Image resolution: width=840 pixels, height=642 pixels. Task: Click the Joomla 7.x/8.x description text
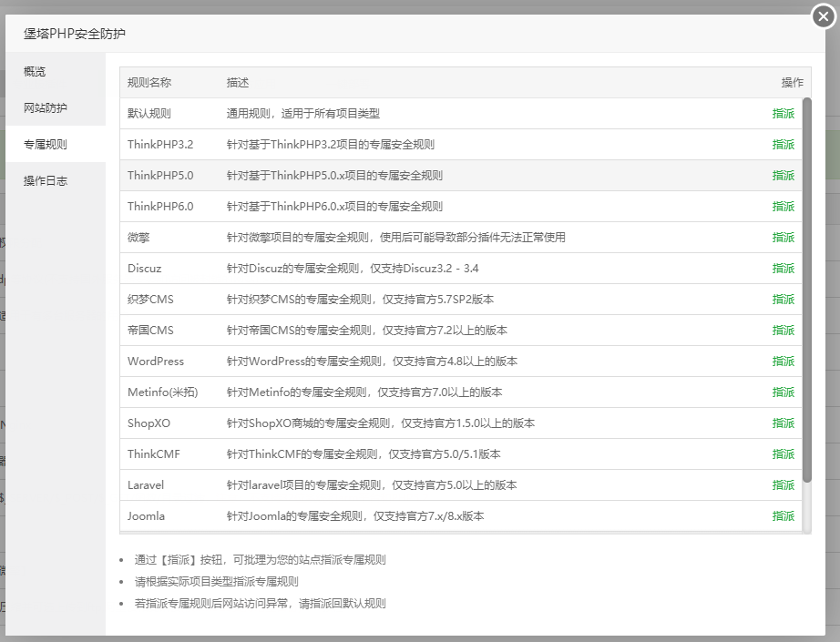[x=354, y=516]
